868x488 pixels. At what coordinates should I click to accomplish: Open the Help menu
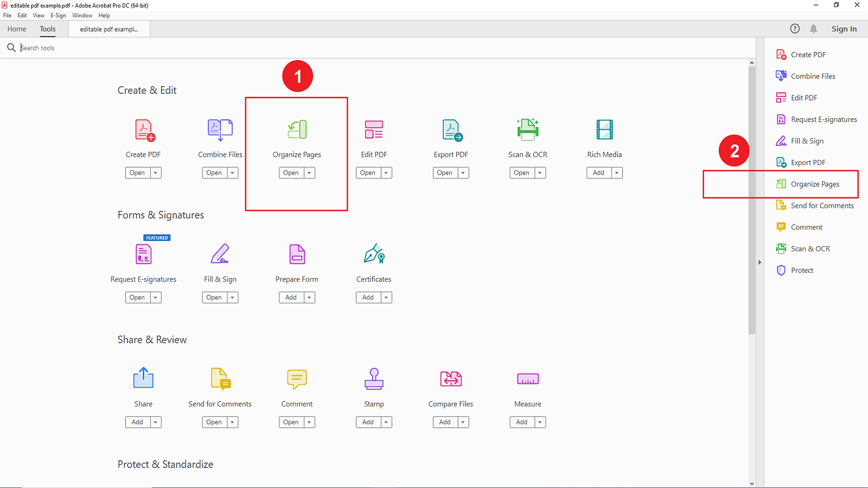pos(104,16)
